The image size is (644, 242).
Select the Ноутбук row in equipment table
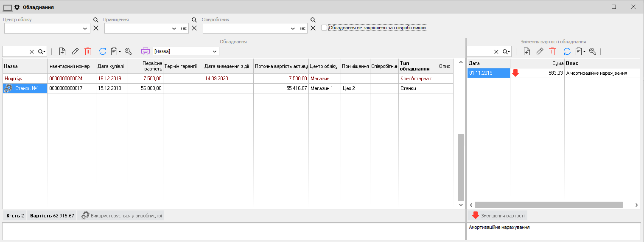(x=25, y=79)
